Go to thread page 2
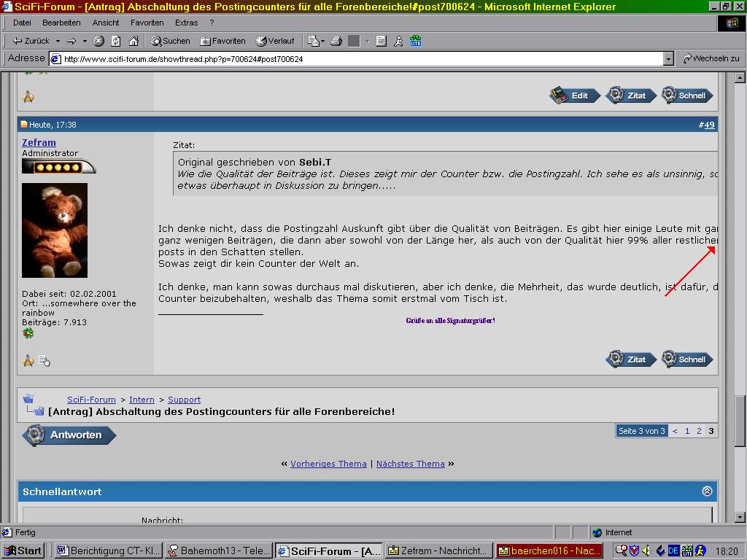The image size is (747, 560). [699, 431]
